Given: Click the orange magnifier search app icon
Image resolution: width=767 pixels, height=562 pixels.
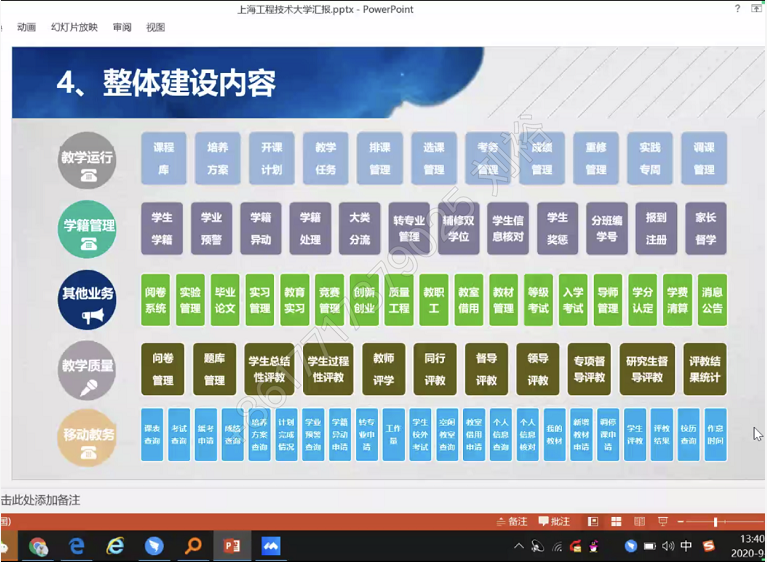Looking at the screenshot, I should pyautogui.click(x=193, y=546).
